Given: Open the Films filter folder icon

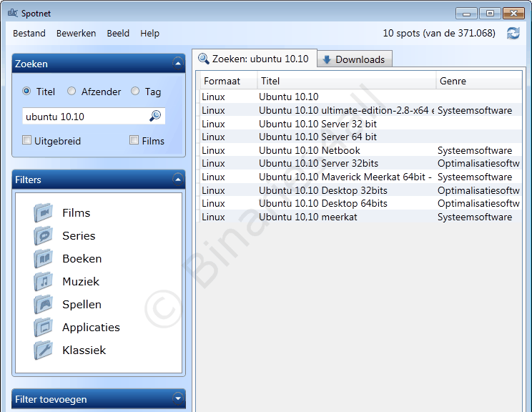Looking at the screenshot, I should pyautogui.click(x=43, y=212).
